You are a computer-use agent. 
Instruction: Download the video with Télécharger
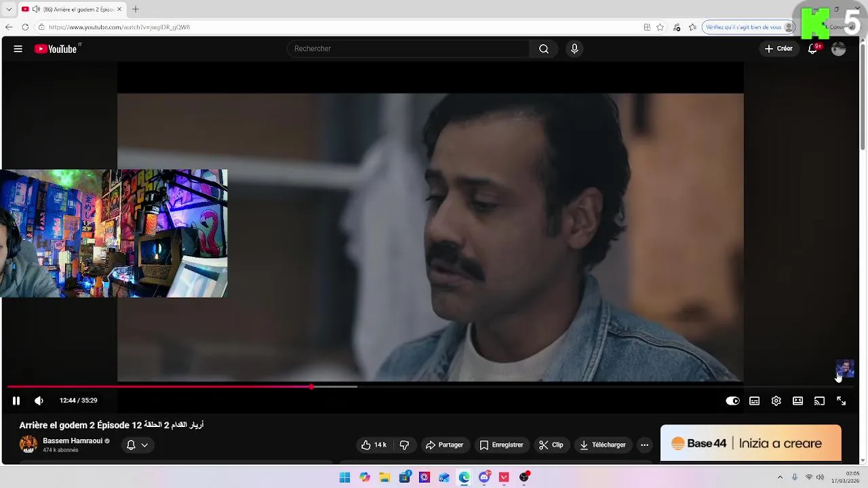pyautogui.click(x=603, y=445)
